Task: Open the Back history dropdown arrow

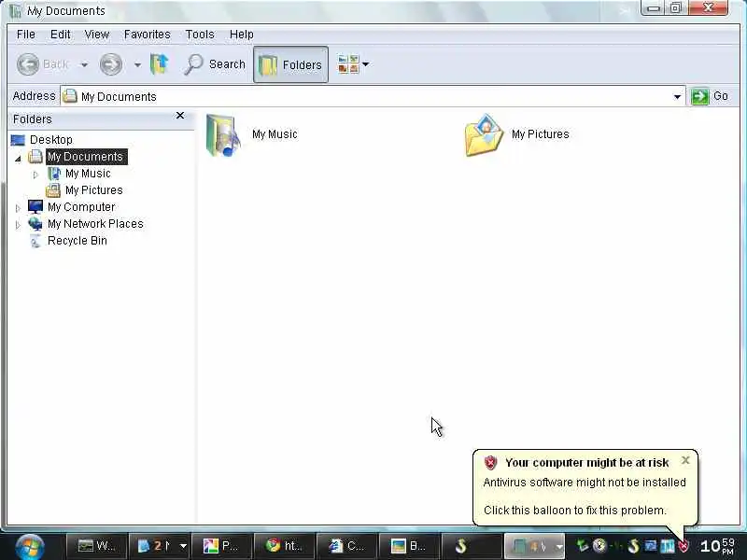Action: point(84,64)
